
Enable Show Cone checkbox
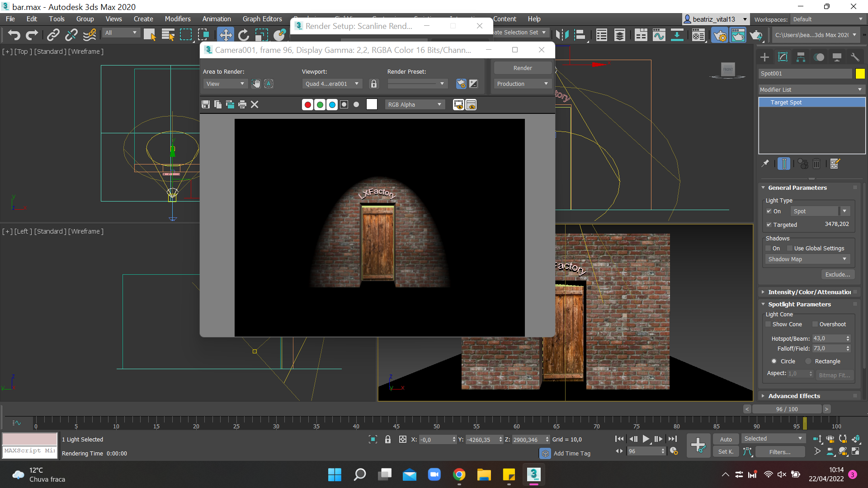point(768,324)
